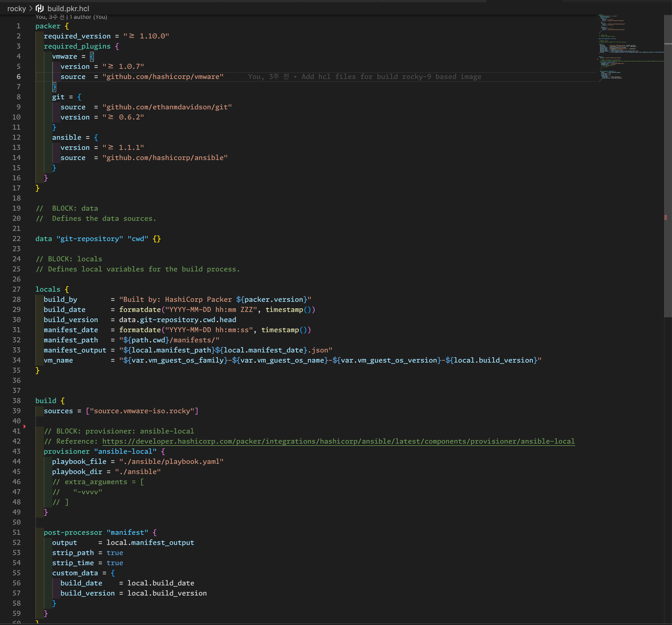
Task: Click commented '// extra_arguments = [' line
Action: pos(98,482)
